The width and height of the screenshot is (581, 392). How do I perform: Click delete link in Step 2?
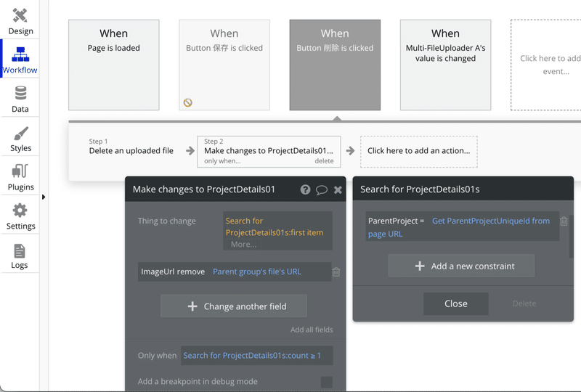[324, 161]
